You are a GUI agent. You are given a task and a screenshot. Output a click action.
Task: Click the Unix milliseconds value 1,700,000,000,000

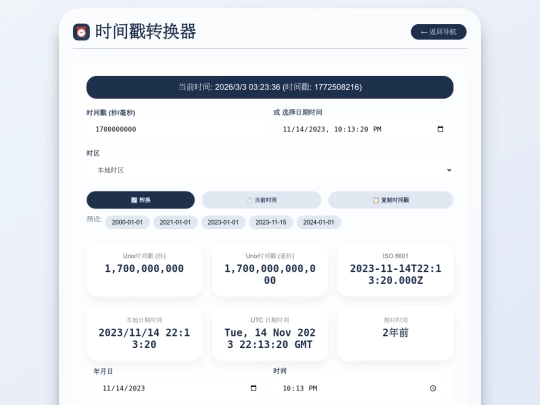click(x=270, y=274)
